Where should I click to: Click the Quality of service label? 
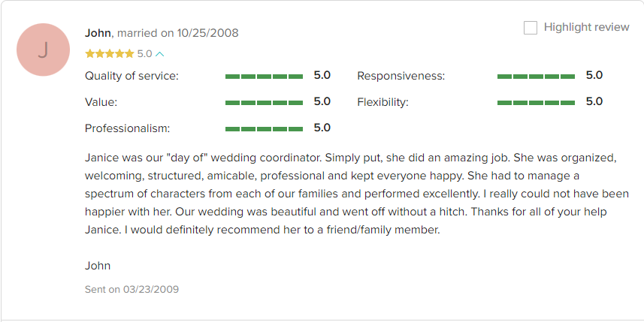[x=132, y=77]
